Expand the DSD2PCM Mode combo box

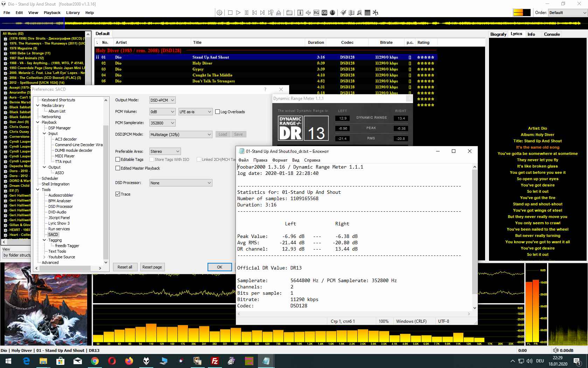click(181, 135)
